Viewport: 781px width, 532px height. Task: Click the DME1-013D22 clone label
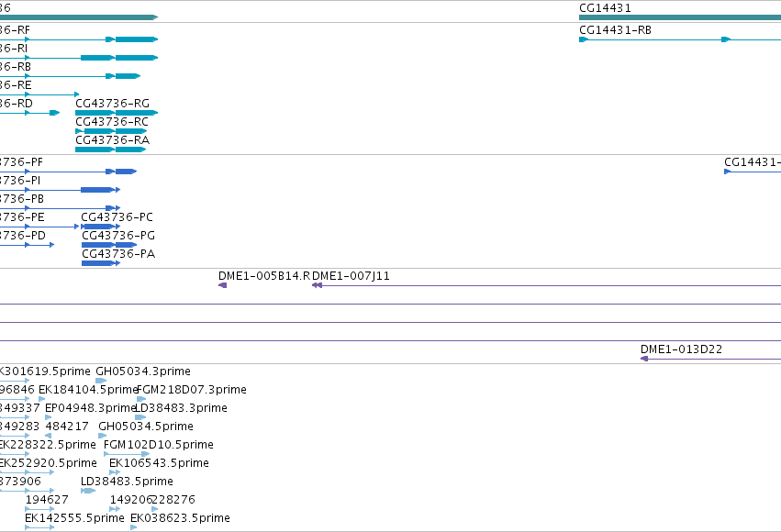click(681, 349)
